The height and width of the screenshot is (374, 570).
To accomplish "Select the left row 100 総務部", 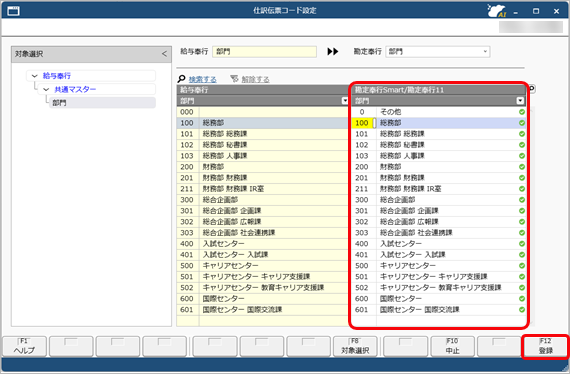I will (x=262, y=123).
